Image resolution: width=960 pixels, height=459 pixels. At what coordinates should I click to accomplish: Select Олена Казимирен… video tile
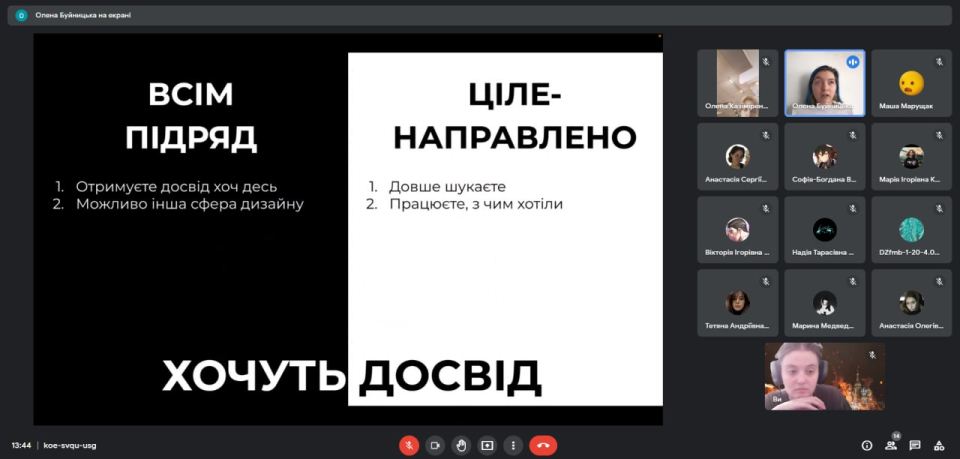[738, 83]
